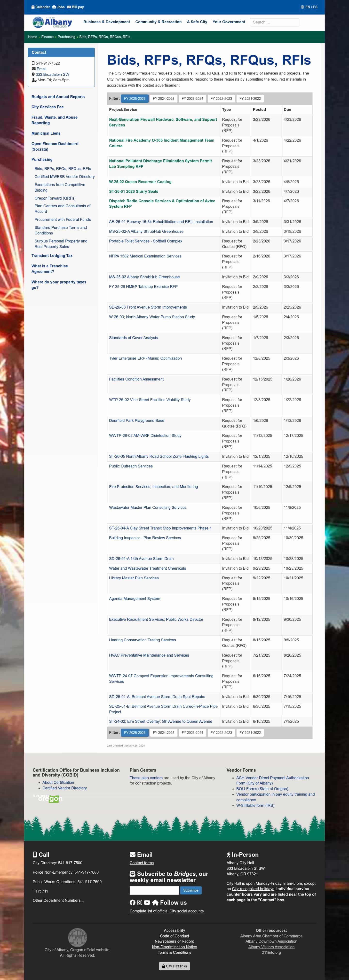Open Other Department Numbers link
This screenshot has width=349, height=980.
point(58,901)
